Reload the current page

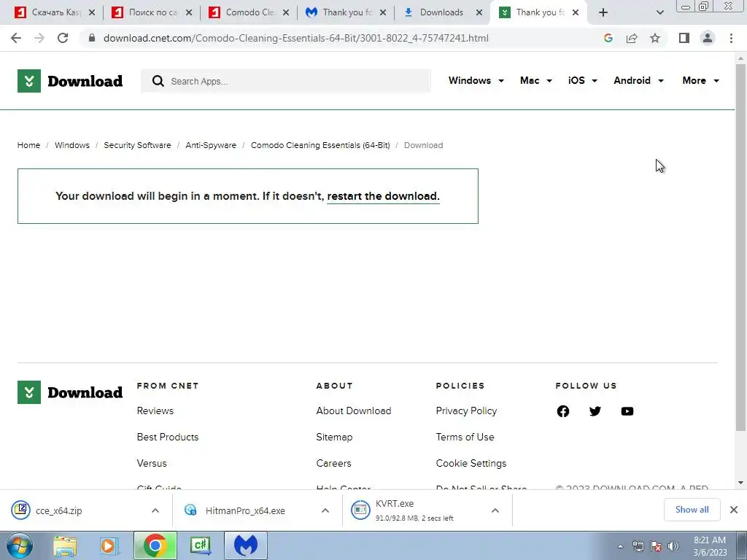tap(63, 38)
